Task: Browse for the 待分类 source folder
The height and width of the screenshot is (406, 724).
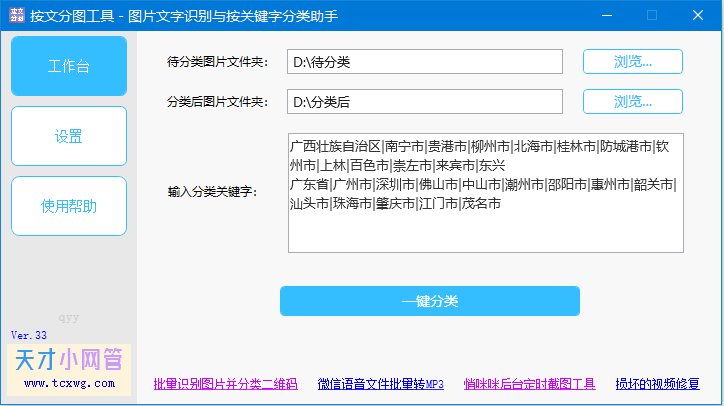Action: click(632, 62)
